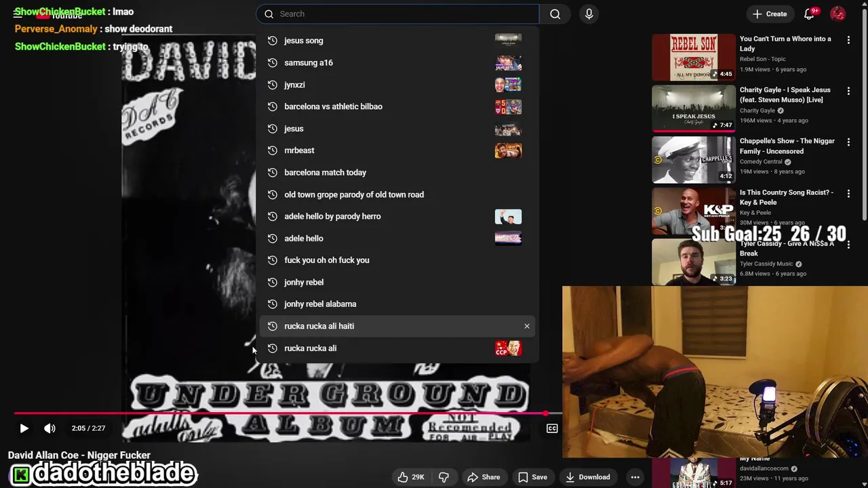Open Rebel Son - Topic channel link
This screenshot has height=488, width=868.
(x=763, y=59)
